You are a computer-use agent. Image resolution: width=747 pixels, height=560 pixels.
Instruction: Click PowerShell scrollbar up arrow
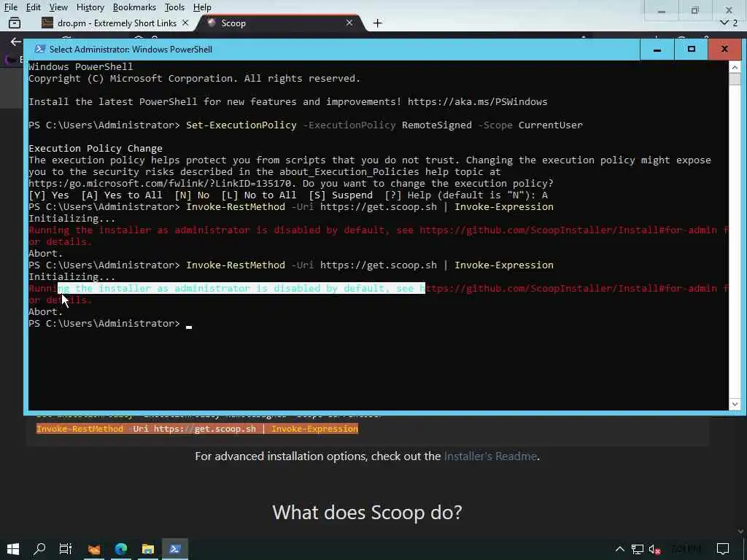pos(735,66)
